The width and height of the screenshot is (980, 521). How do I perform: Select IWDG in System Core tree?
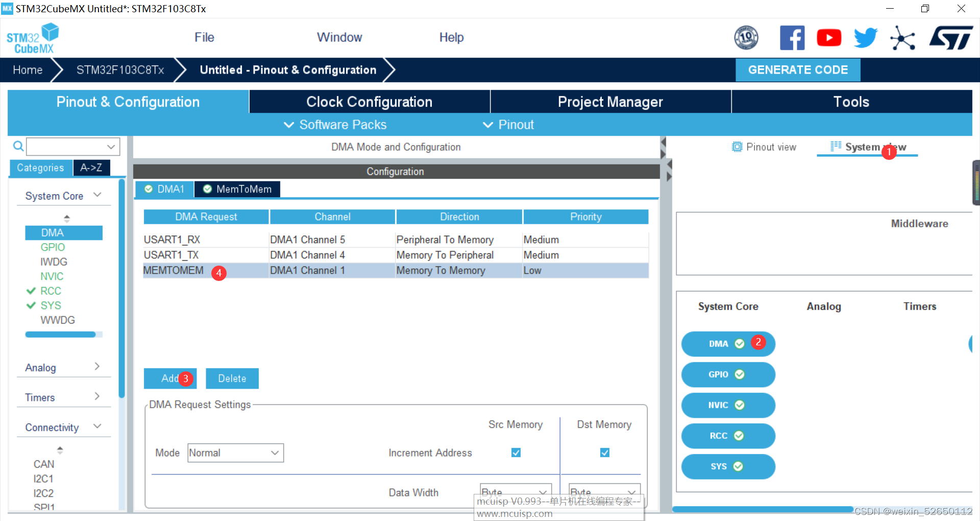point(54,262)
